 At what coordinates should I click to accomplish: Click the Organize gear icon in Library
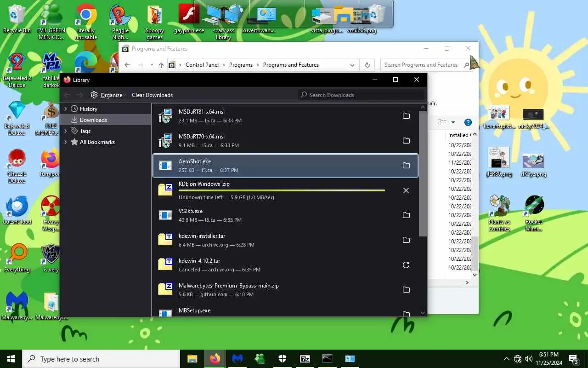click(94, 95)
